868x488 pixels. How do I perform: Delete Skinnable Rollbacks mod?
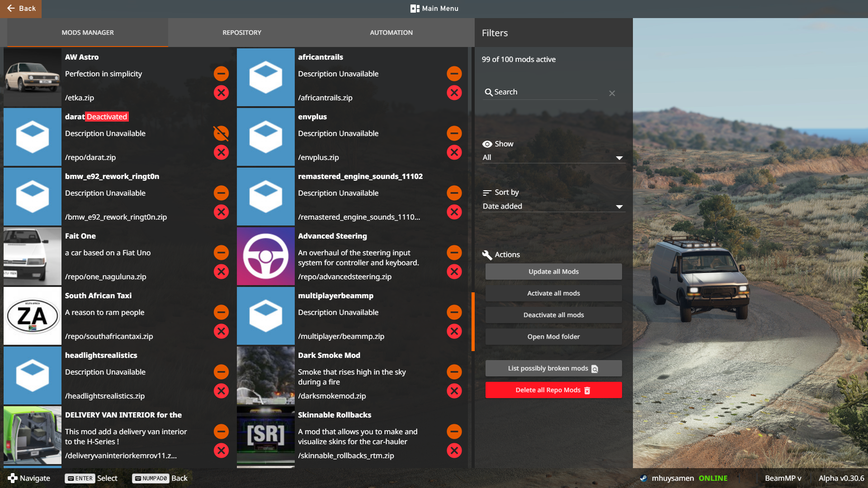coord(454,450)
